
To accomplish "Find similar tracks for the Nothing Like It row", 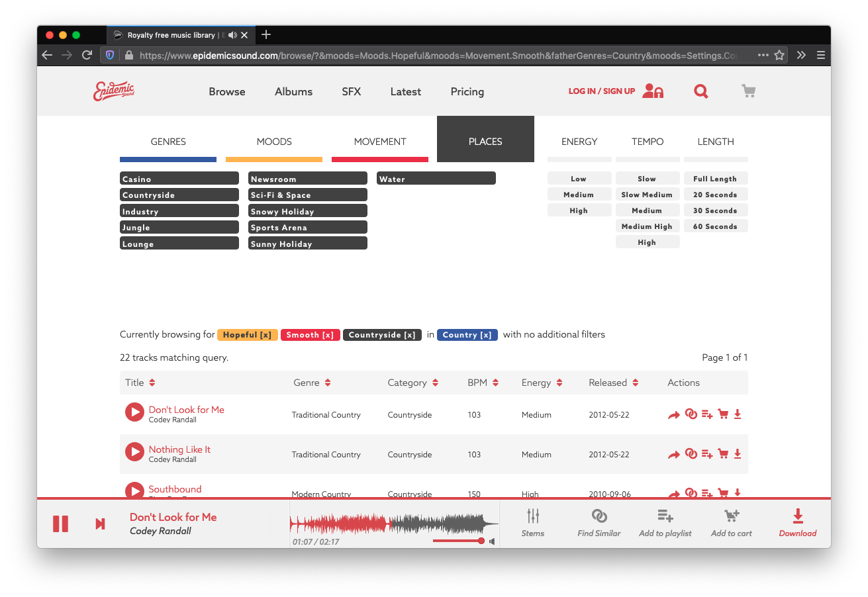I will tap(691, 454).
